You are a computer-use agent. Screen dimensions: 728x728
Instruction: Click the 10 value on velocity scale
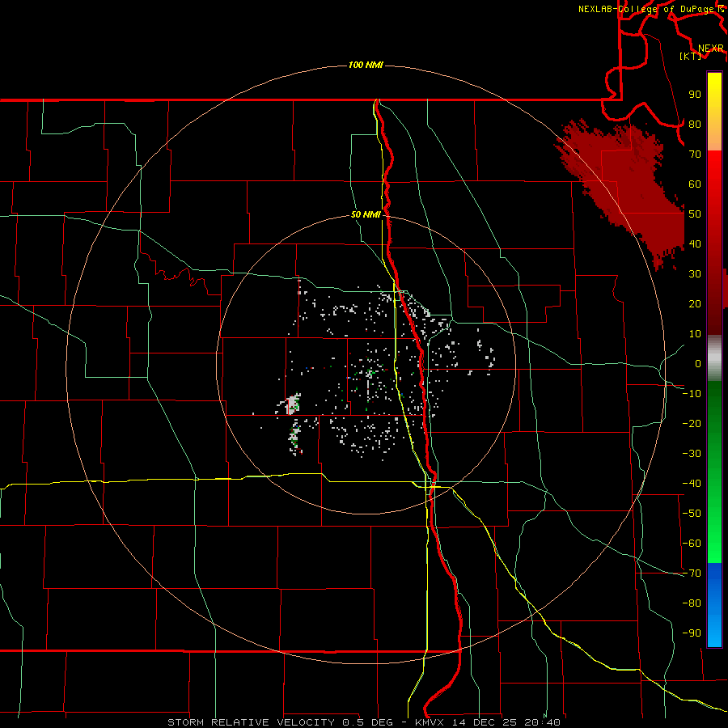(695, 334)
